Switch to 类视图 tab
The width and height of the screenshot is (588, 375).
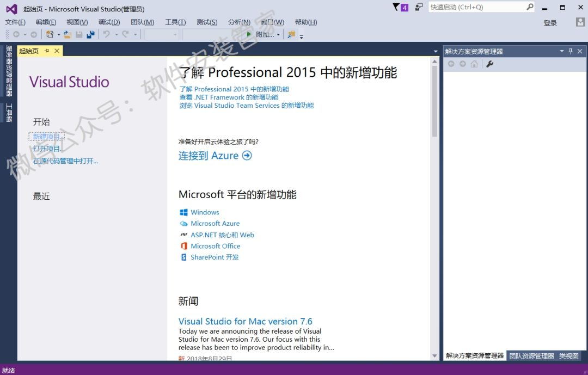pos(569,356)
